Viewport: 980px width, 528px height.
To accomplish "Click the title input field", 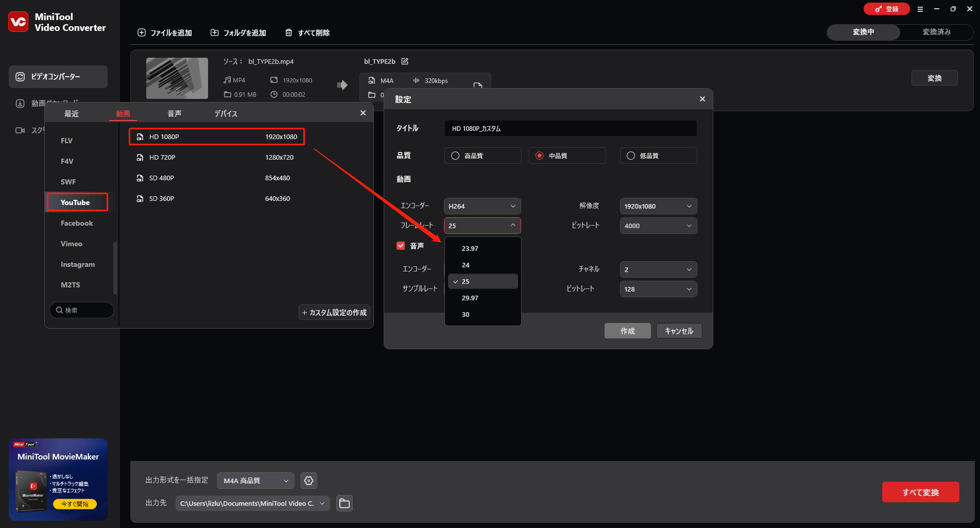I will point(571,128).
